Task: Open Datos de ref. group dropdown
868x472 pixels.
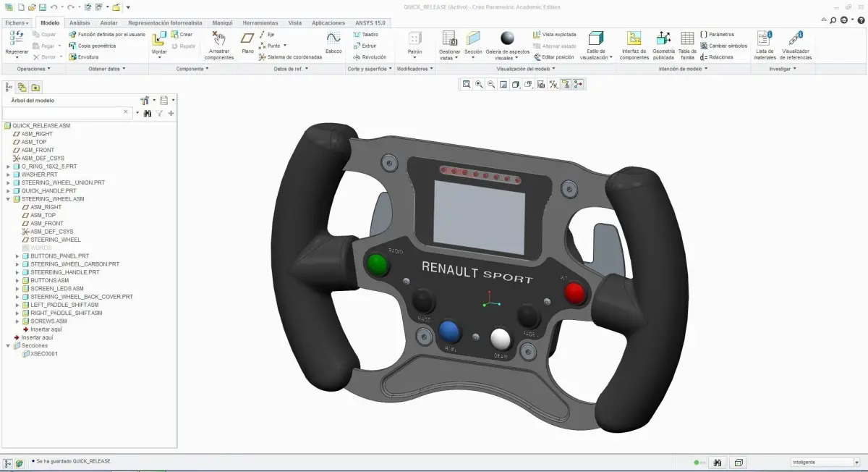Action: [x=291, y=69]
